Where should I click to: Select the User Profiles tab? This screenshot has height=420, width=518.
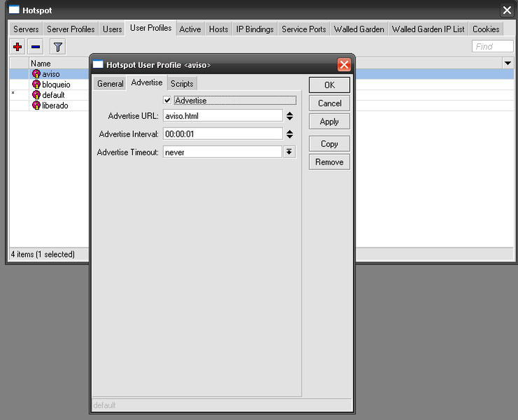150,28
